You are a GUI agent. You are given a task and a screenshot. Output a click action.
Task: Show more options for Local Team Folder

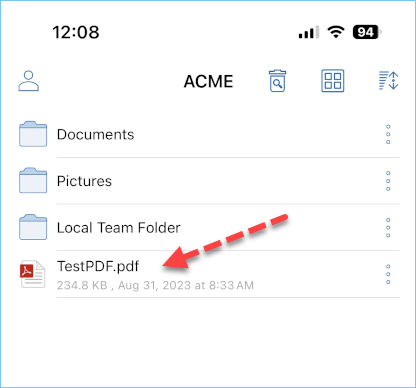click(388, 228)
